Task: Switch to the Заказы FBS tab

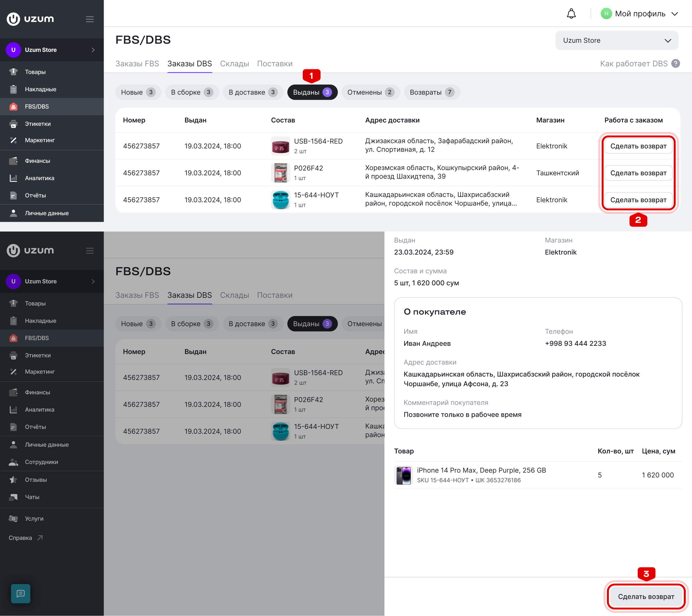Action: (x=137, y=64)
